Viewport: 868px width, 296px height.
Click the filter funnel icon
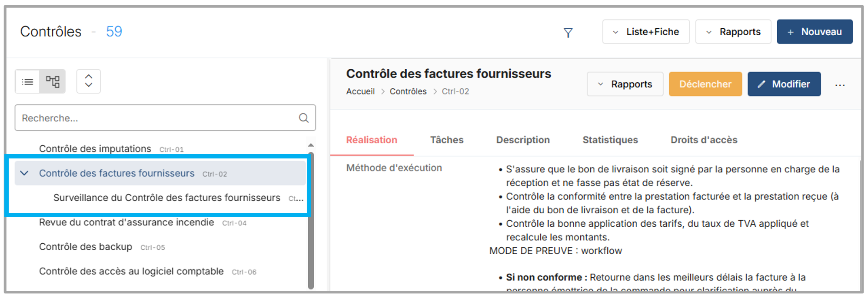tap(568, 33)
